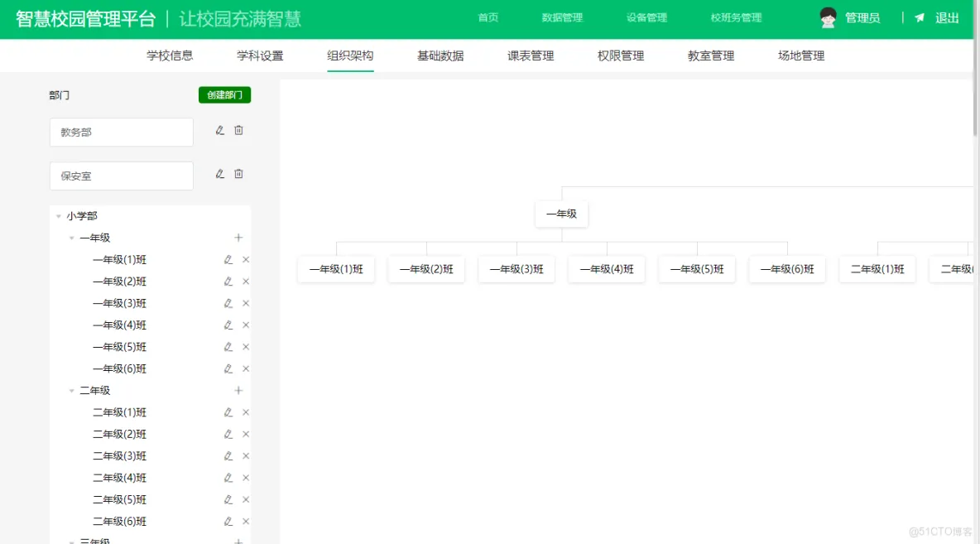This screenshot has width=980, height=544.
Task: Open the 设备管理 menu
Action: coord(647,17)
